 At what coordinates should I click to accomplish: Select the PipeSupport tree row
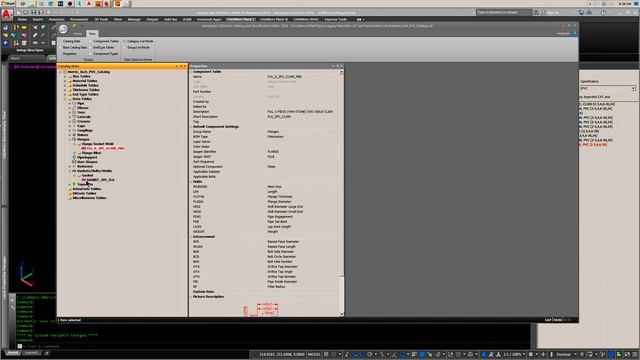click(87, 157)
